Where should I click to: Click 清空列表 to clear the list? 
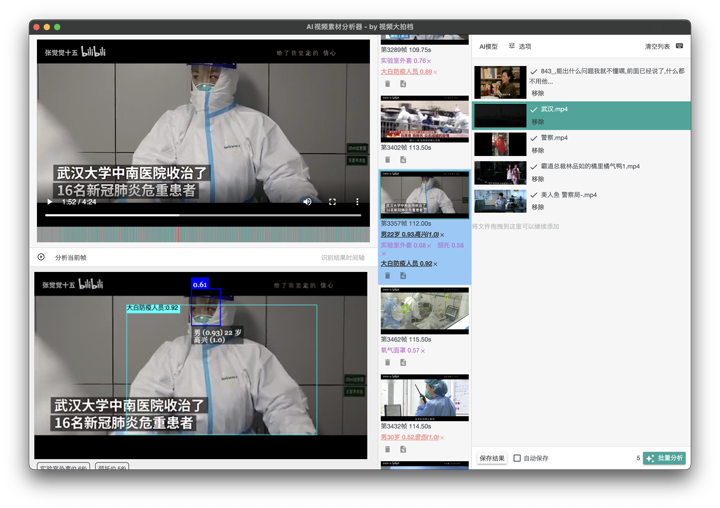coord(657,46)
